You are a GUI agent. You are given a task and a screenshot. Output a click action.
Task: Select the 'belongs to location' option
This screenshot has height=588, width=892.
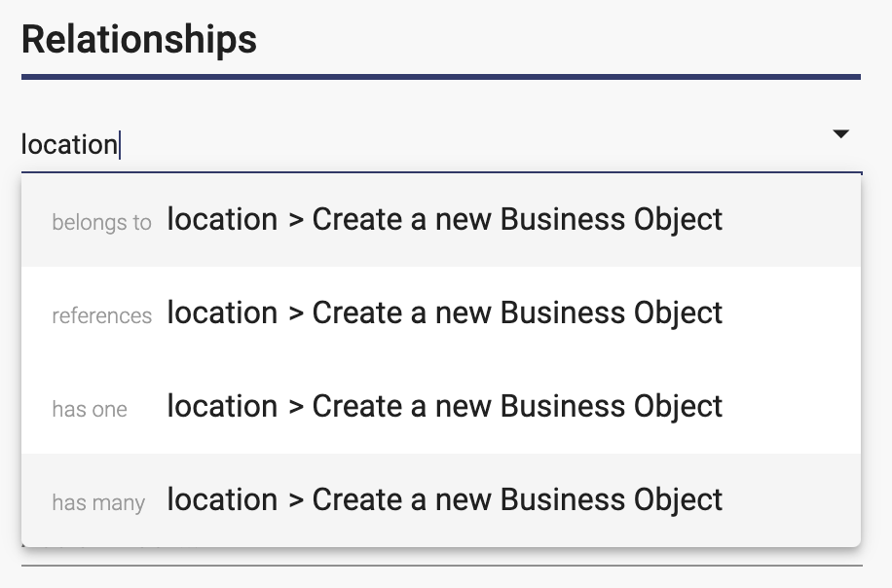(441, 220)
